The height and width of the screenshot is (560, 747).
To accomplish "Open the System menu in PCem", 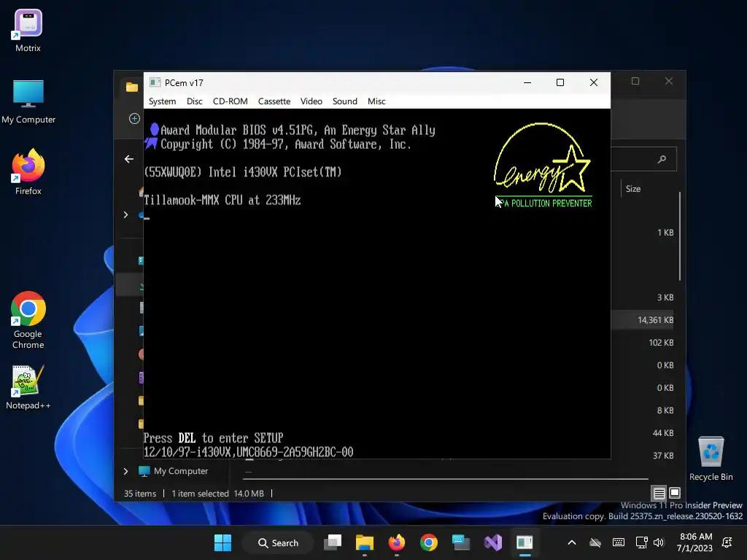I will coord(162,101).
